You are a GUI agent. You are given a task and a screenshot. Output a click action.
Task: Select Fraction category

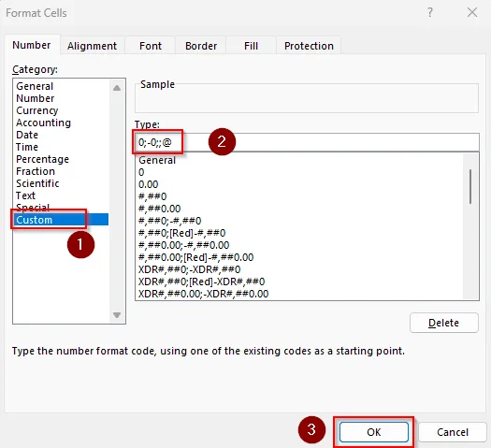(62, 171)
